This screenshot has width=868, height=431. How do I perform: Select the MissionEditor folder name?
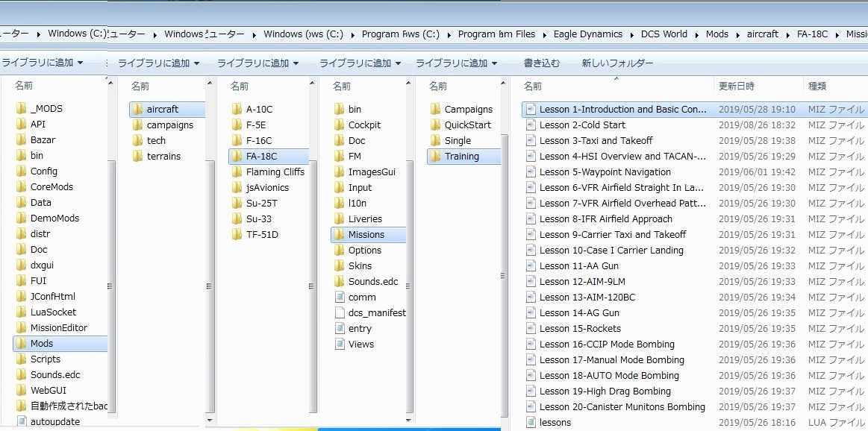(x=59, y=327)
